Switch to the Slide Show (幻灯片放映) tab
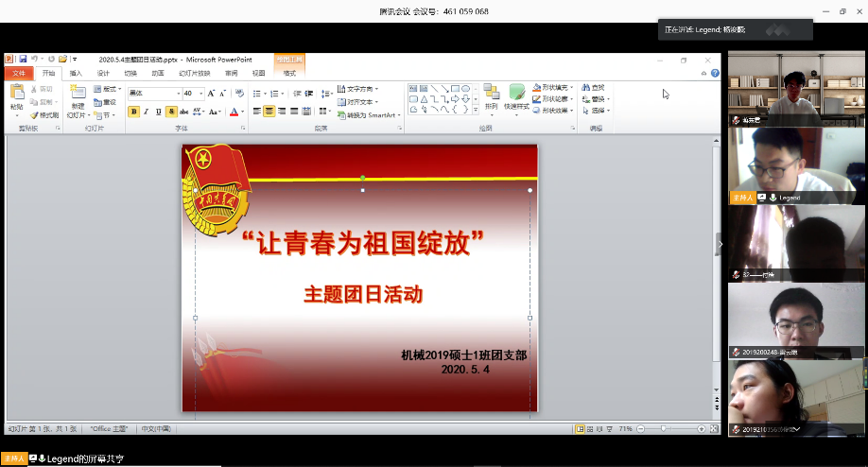Screen dimensions: 868x467 [194, 73]
